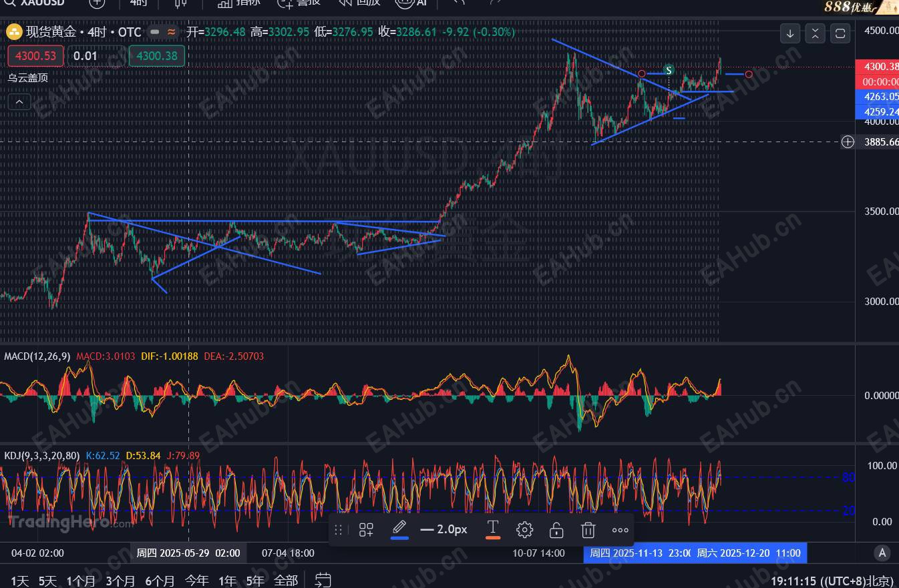This screenshot has height=588, width=899.
Task: Click the 04-02 02:00 time axis label
Action: tap(37, 553)
